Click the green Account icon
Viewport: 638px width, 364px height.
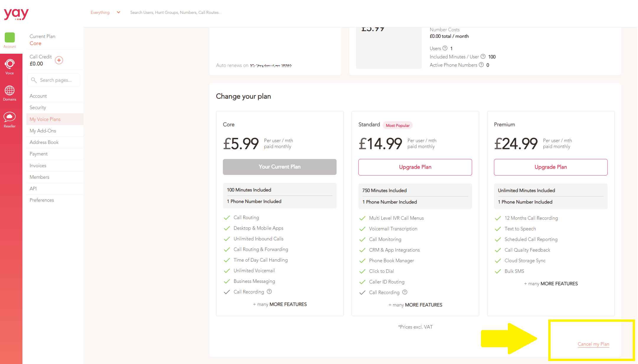click(9, 37)
